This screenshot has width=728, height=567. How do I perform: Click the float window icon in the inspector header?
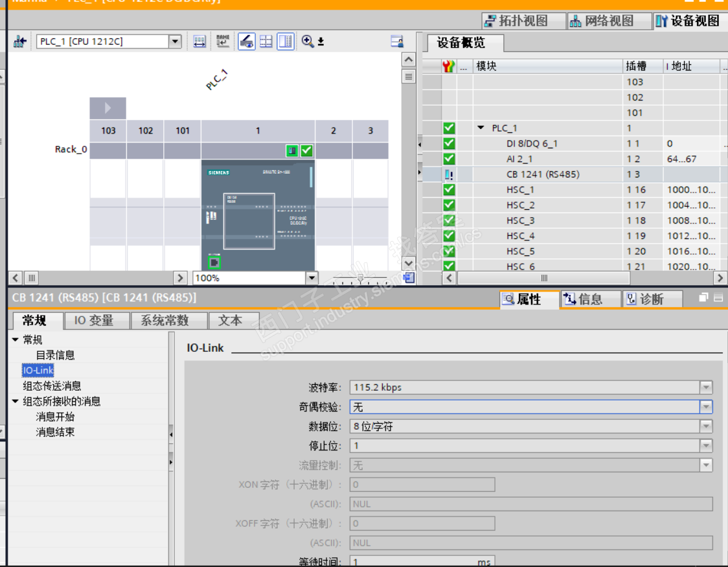[x=703, y=297]
